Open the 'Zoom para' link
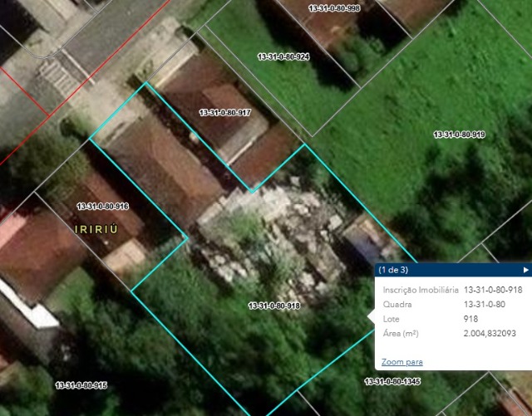The height and width of the screenshot is (416, 532). tap(402, 362)
